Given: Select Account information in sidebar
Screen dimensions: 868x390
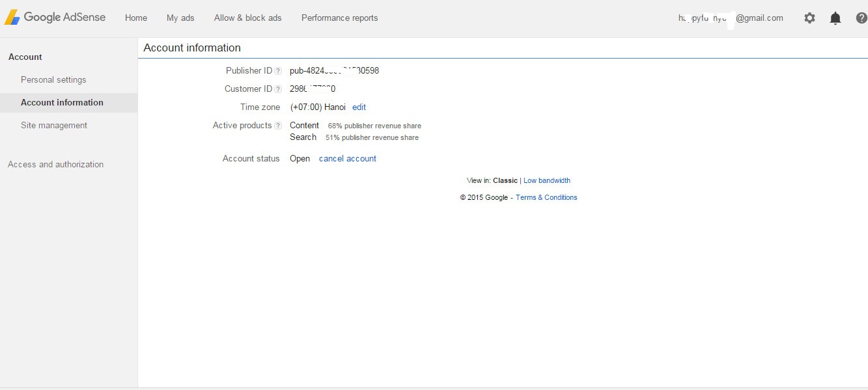Looking at the screenshot, I should [68, 103].
